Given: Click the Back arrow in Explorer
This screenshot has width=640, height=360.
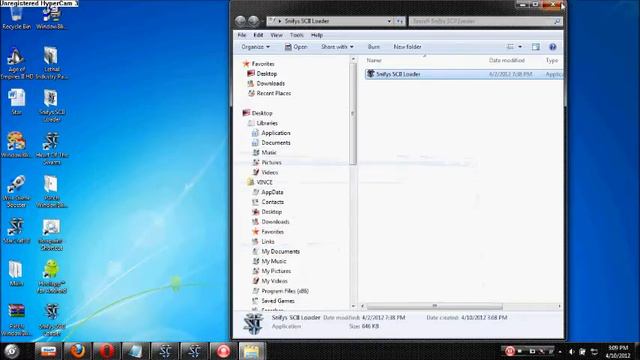Looking at the screenshot, I should coord(240,21).
